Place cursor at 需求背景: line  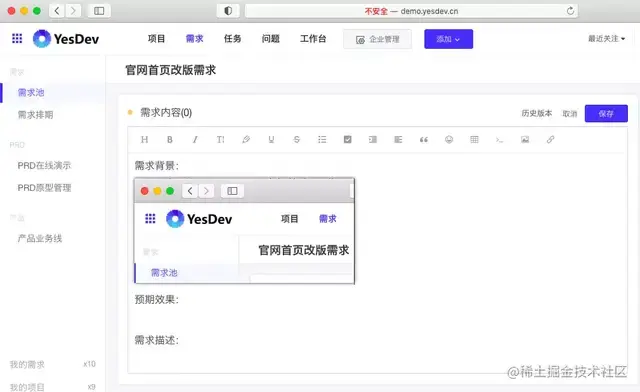click(157, 166)
